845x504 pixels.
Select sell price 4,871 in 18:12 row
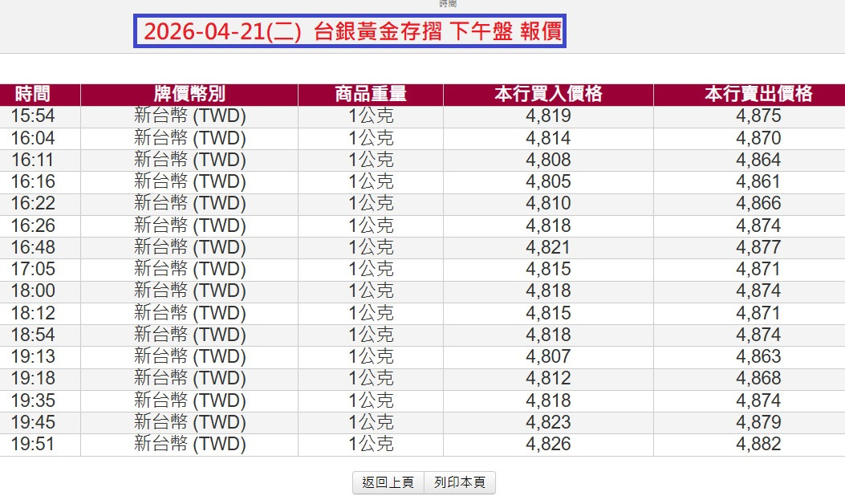[x=759, y=313]
